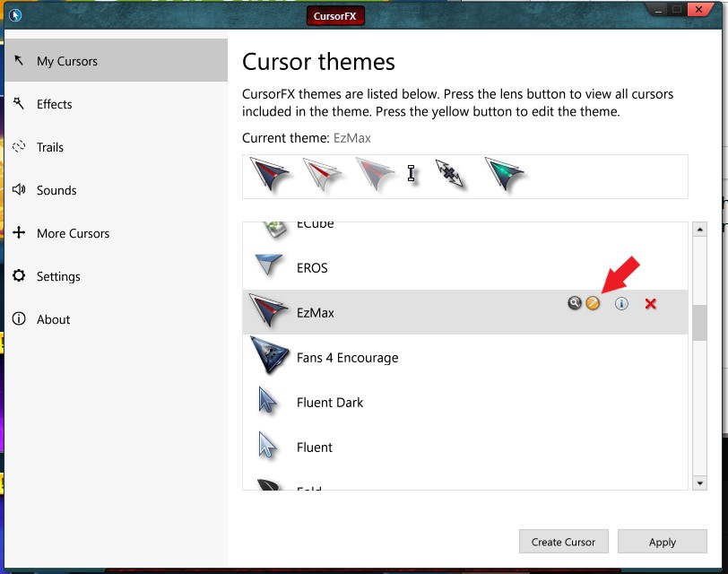This screenshot has height=574, width=728.
Task: Switch to the Effects section
Action: click(116, 104)
